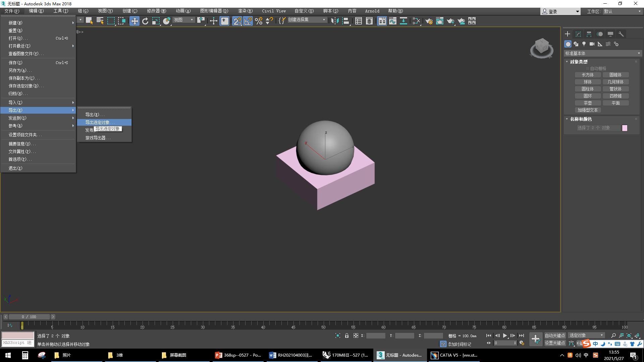
Task: Open the Render Setup dialog icon
Action: (429, 21)
